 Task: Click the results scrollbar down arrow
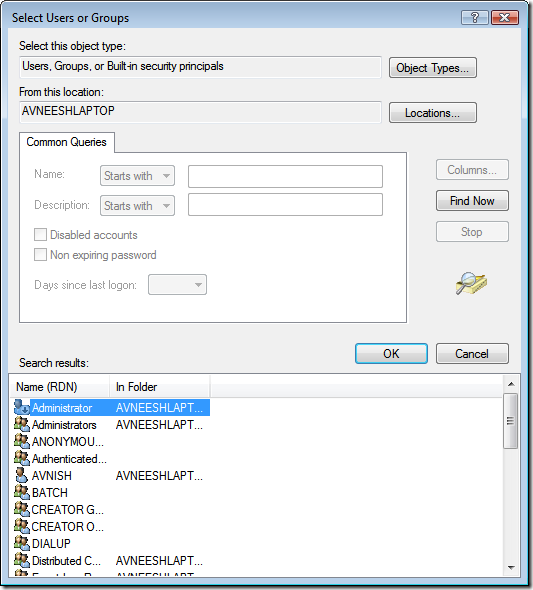pyautogui.click(x=511, y=567)
